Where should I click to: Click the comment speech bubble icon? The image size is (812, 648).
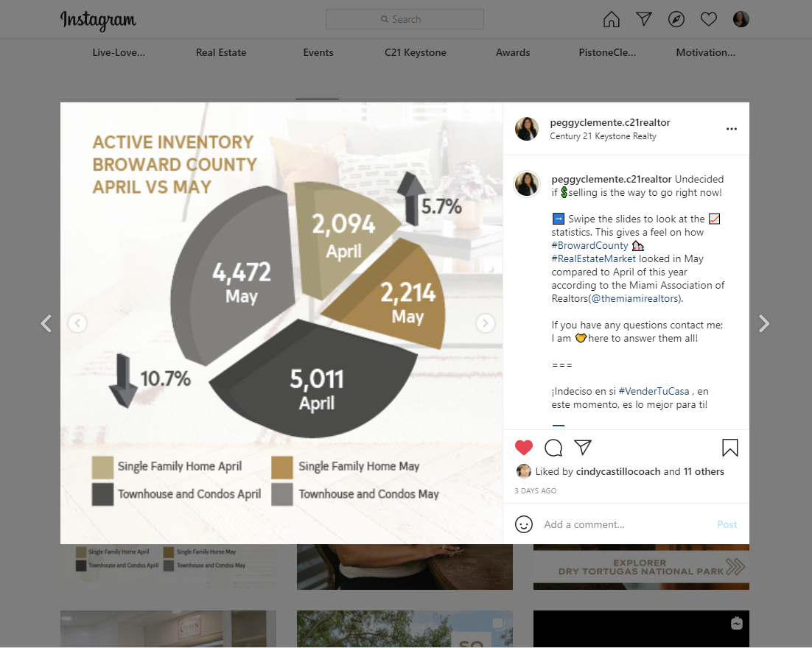pos(553,448)
